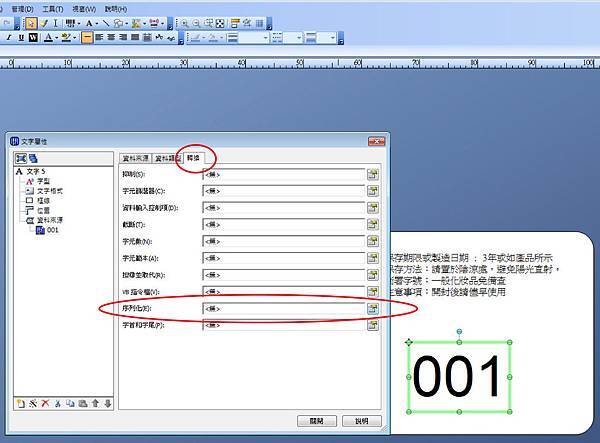Align text right
The image size is (600, 443).
click(x=123, y=37)
